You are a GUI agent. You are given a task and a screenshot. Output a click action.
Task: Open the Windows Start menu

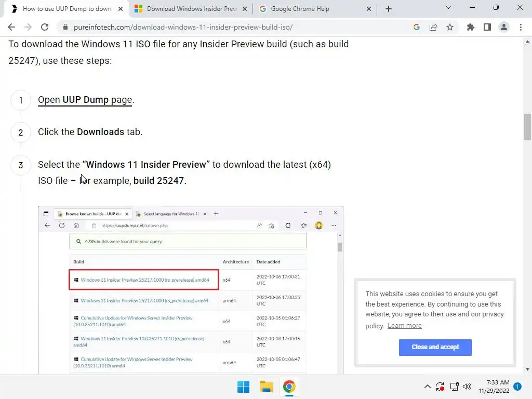(x=243, y=387)
